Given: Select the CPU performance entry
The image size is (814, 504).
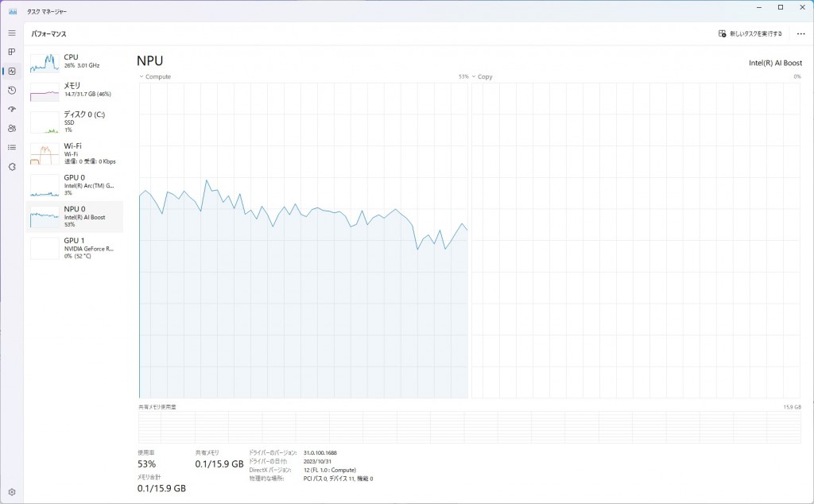Looking at the screenshot, I should [x=75, y=62].
